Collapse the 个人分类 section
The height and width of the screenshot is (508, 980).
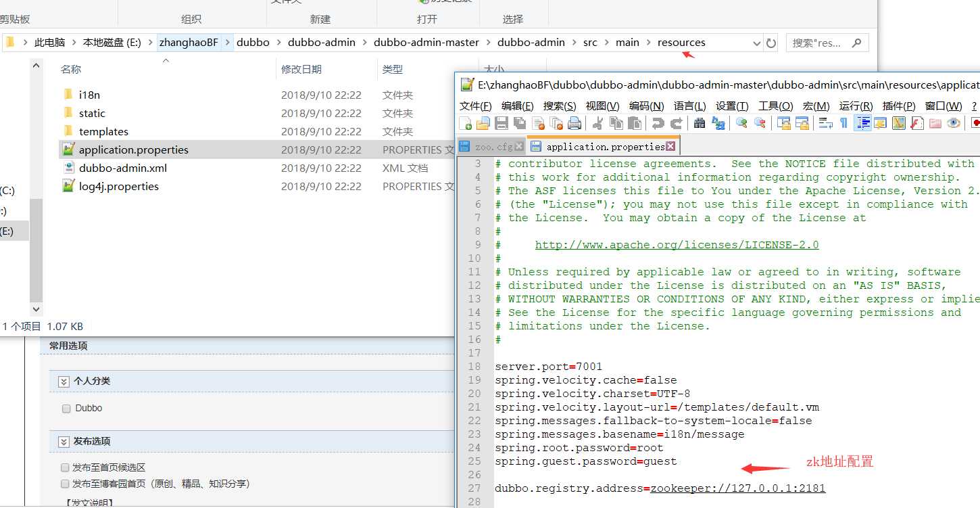(x=64, y=382)
